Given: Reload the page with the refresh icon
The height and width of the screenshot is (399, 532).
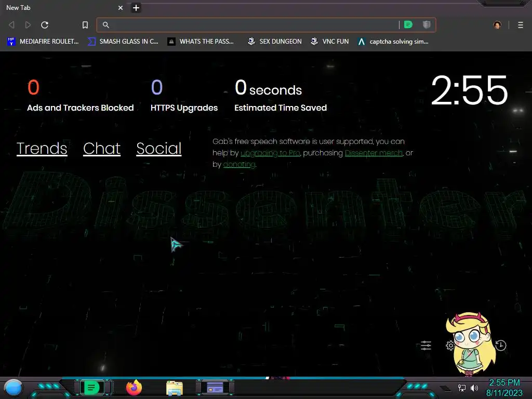Looking at the screenshot, I should (x=45, y=25).
